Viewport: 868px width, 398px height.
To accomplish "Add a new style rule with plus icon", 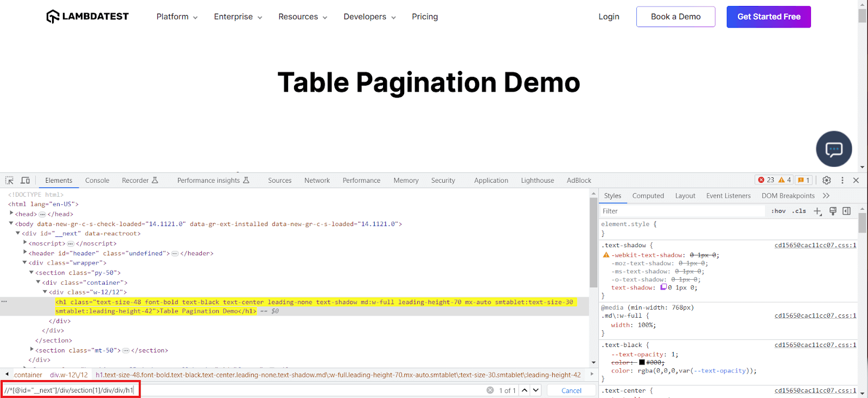I will point(818,211).
